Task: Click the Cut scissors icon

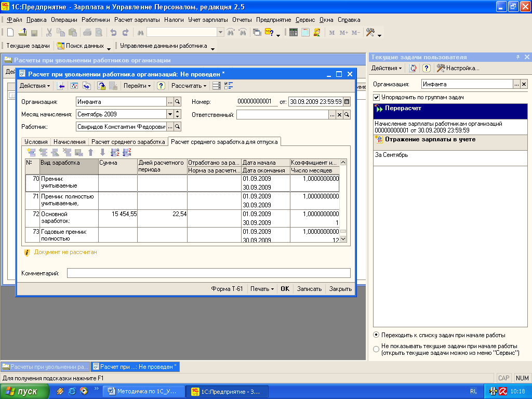Action: (49, 33)
